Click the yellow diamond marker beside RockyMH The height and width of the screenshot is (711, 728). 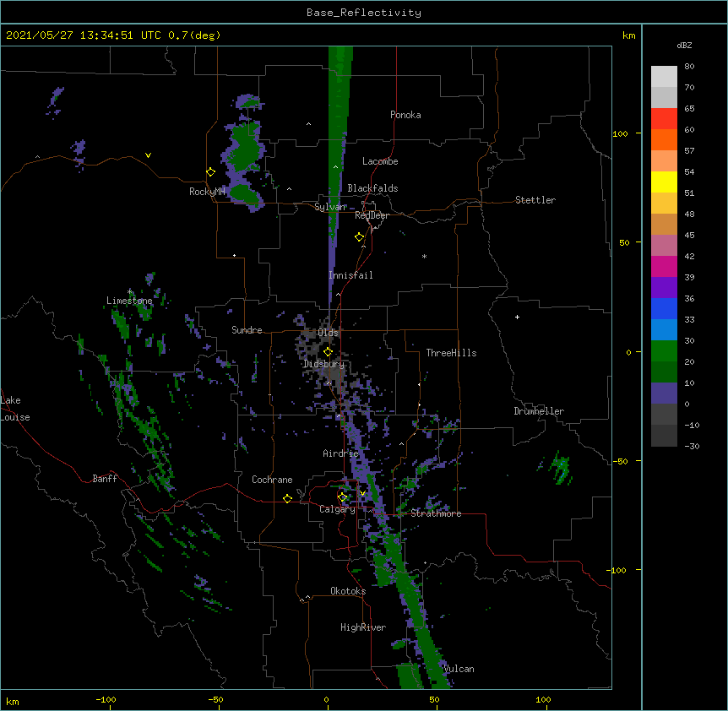[x=210, y=172]
